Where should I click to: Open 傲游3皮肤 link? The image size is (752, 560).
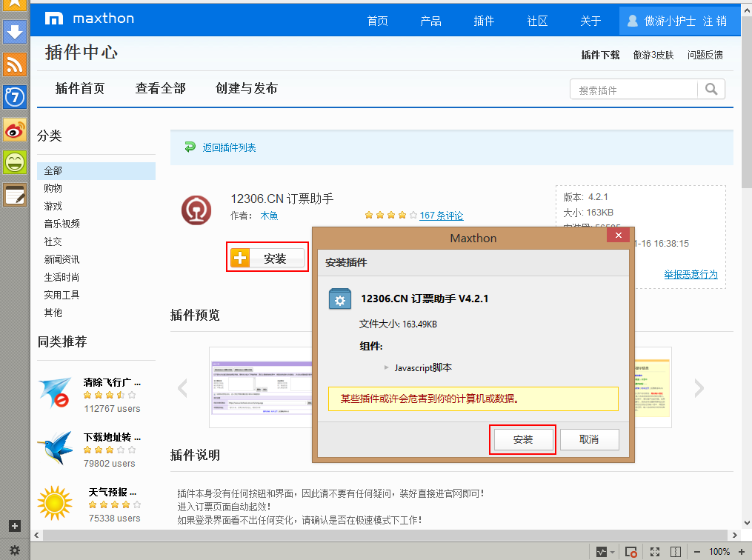pyautogui.click(x=653, y=55)
